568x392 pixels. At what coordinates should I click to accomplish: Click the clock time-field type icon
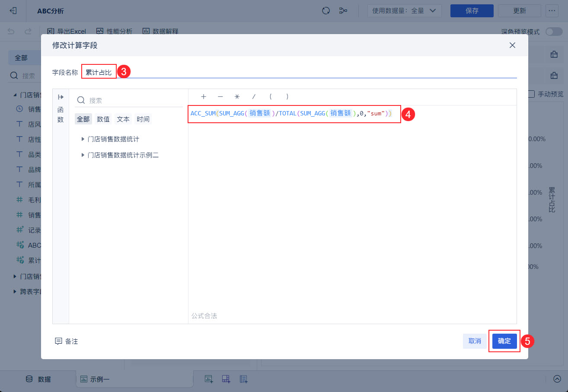pyautogui.click(x=19, y=109)
